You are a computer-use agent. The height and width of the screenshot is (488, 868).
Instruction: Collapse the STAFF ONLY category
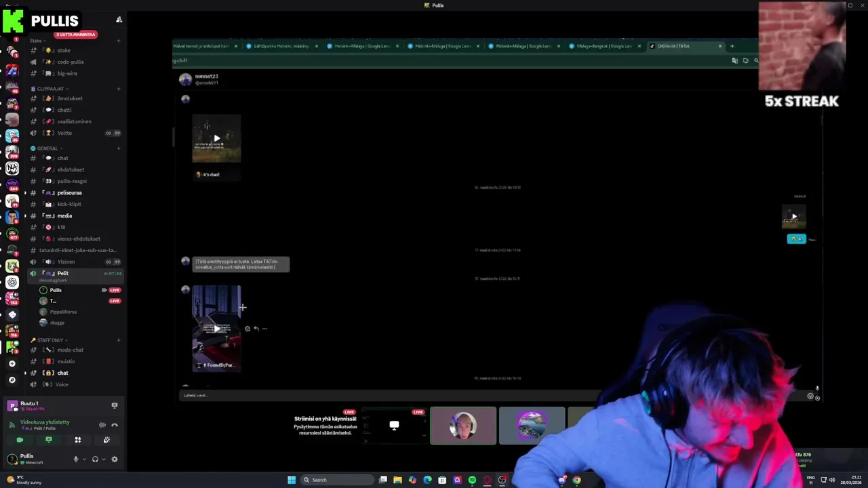tap(49, 340)
